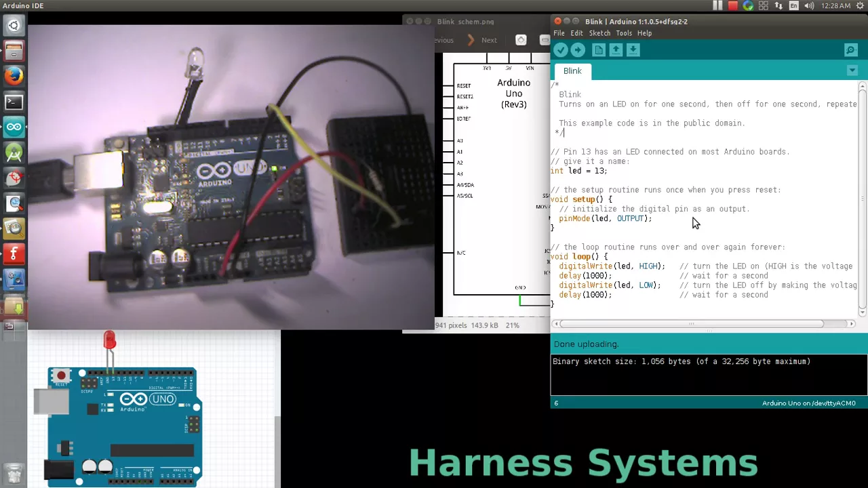Open the document viewer with magnifier in dock
This screenshot has height=488, width=868.
(14, 203)
